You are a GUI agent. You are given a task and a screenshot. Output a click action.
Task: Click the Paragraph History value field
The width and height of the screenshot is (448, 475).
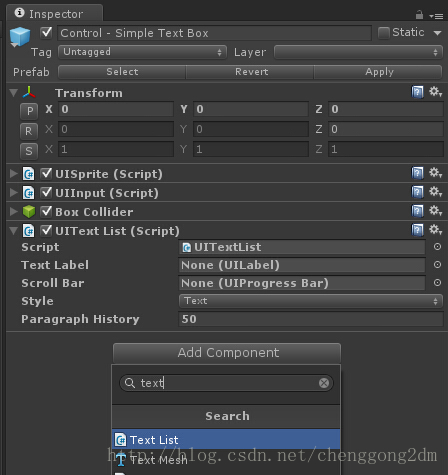(311, 319)
